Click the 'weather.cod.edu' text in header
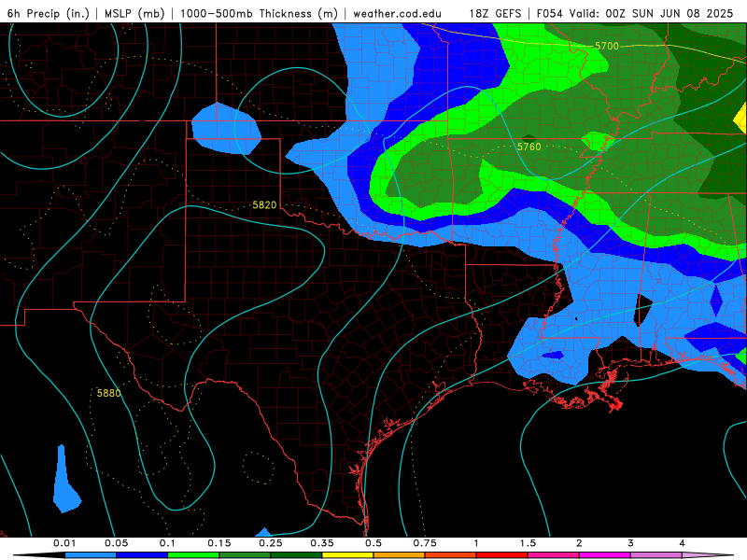This screenshot has width=747, height=560. 398,13
